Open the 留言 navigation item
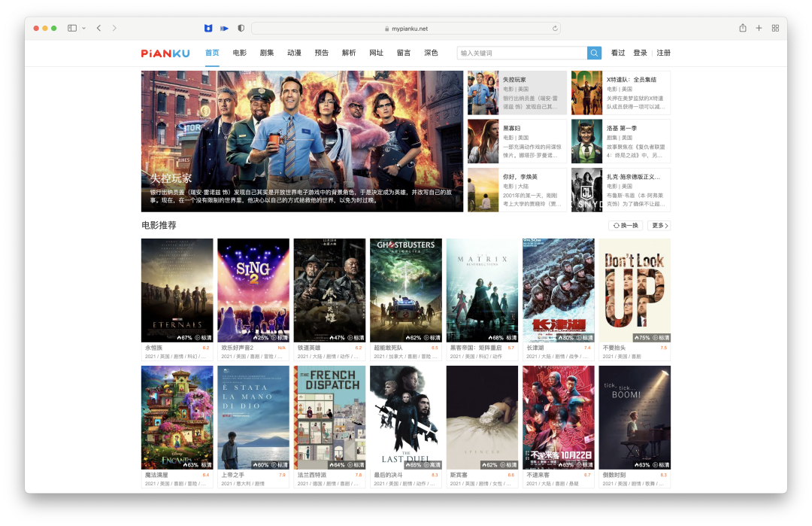This screenshot has height=526, width=812. coord(404,53)
